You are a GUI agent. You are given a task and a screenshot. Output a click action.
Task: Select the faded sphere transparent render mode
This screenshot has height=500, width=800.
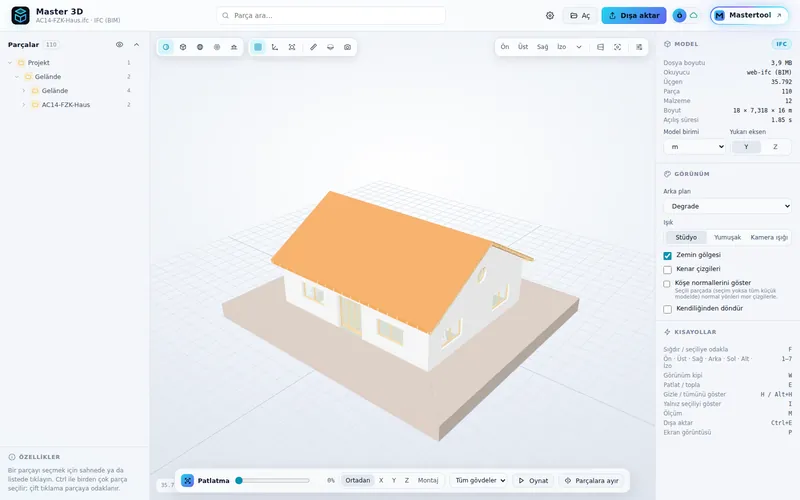point(217,47)
